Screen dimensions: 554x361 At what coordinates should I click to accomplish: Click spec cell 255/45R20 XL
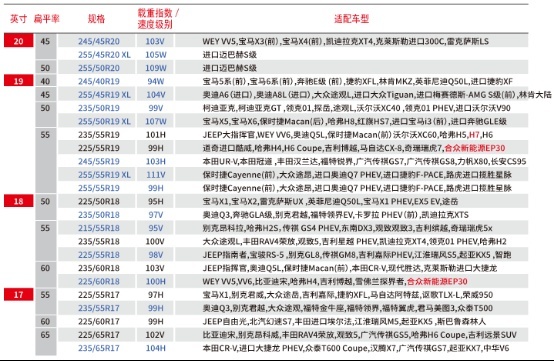pos(104,55)
